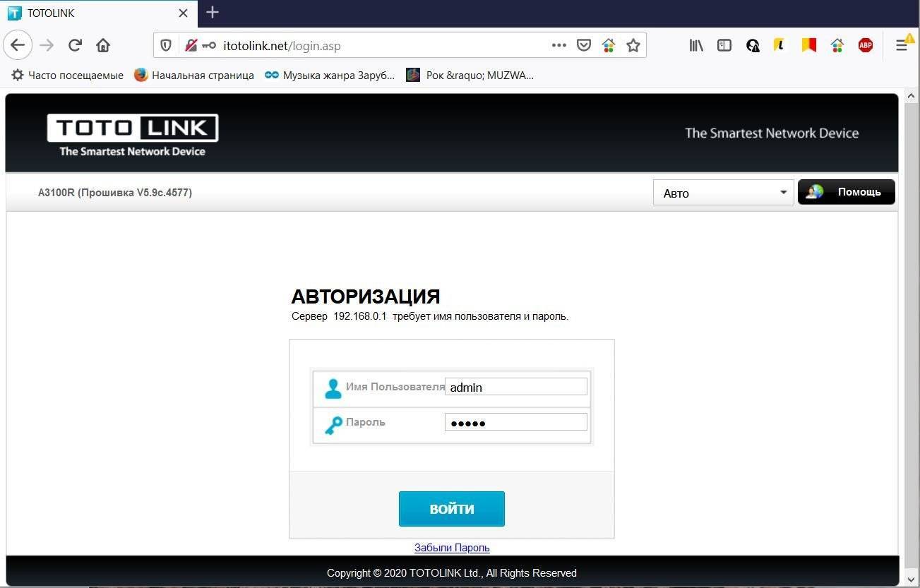
Task: Open the Забыли Пароль link
Action: [x=452, y=548]
